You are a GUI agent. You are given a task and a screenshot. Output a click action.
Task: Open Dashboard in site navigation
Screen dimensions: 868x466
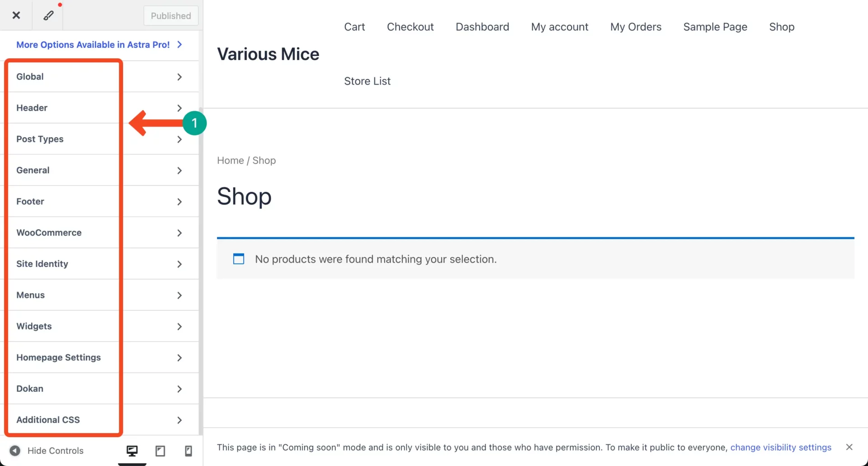coord(482,27)
